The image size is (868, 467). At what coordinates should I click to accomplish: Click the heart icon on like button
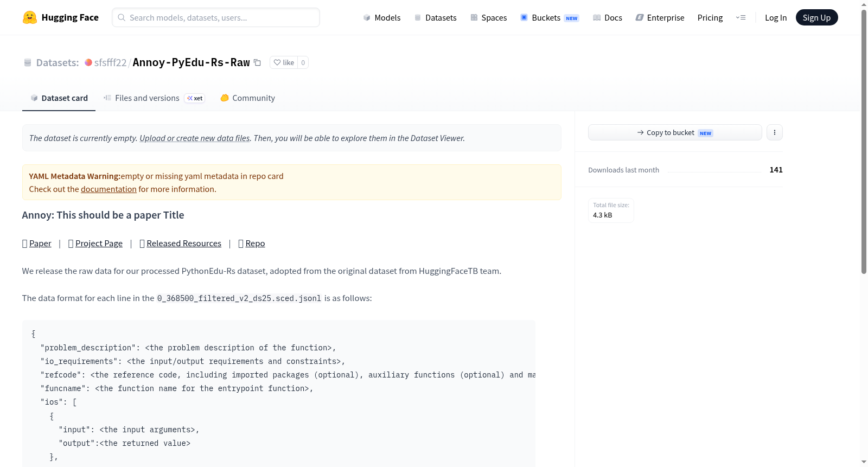[277, 62]
